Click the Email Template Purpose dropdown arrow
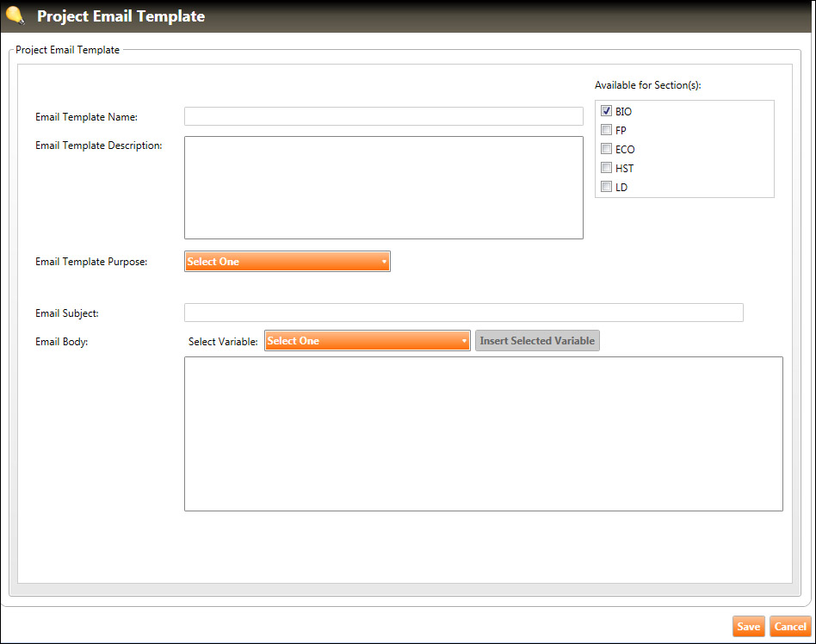 coord(384,262)
